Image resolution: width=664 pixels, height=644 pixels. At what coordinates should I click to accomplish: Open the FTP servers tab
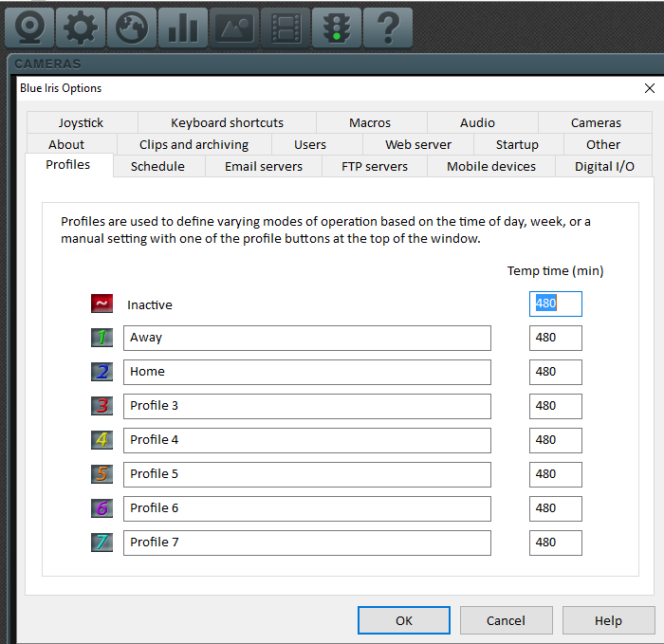tap(375, 166)
